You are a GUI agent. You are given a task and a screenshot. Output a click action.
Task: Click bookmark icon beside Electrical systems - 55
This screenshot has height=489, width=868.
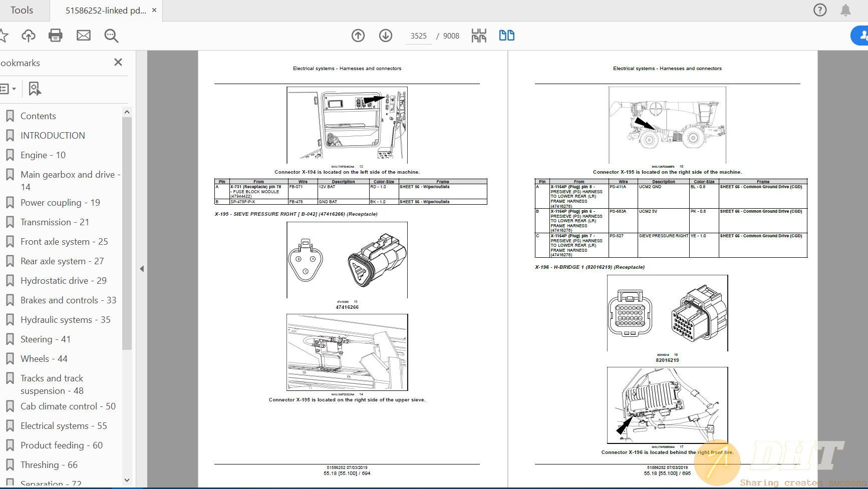(10, 426)
